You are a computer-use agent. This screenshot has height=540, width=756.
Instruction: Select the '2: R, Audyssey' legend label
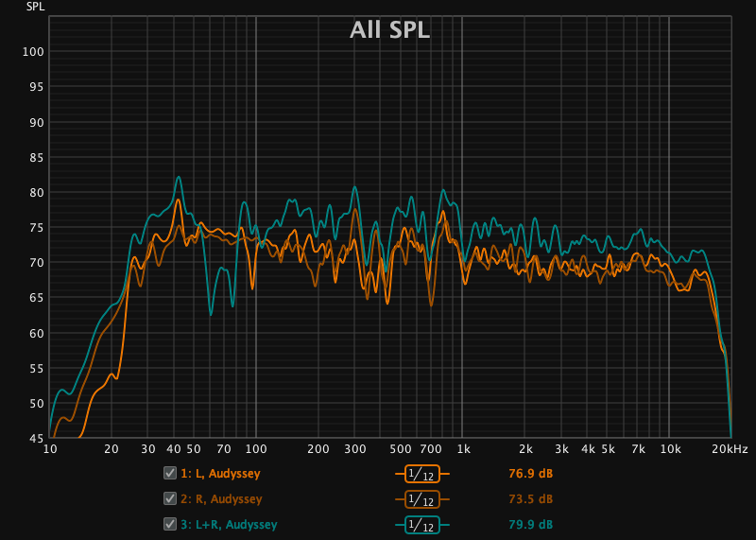[221, 498]
